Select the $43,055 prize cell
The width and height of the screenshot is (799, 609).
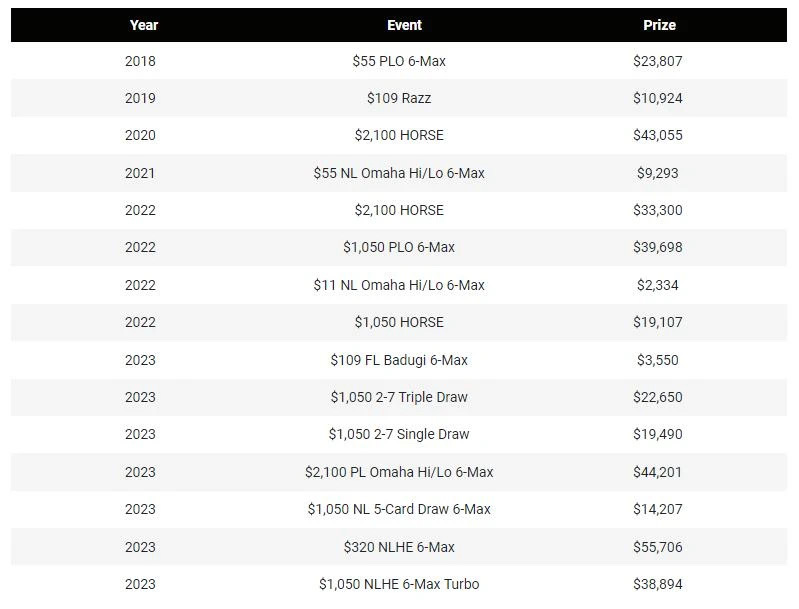[x=657, y=135]
